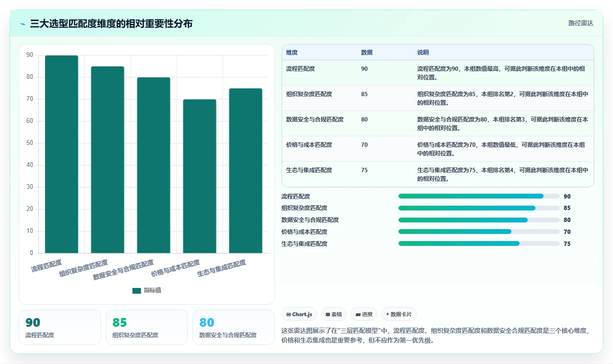The image size is (613, 364).
Task: Click the 说明 column header
Action: pyautogui.click(x=423, y=52)
